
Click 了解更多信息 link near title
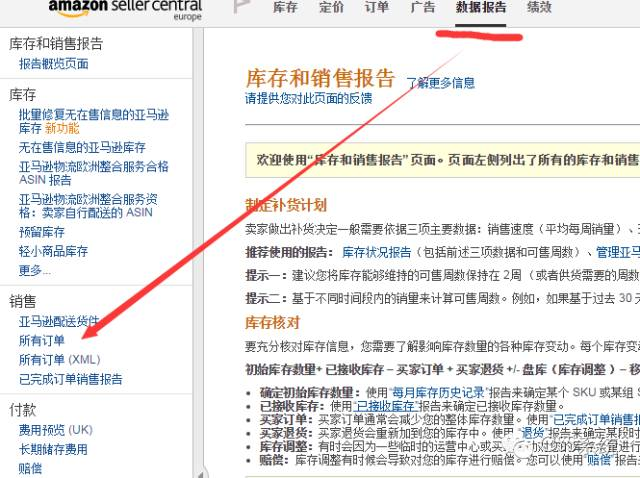point(441,83)
